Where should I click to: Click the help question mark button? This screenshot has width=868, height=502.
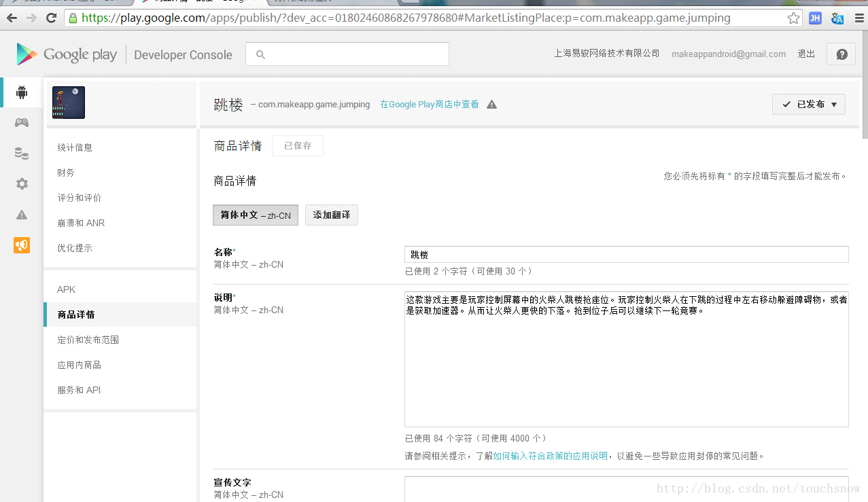841,54
